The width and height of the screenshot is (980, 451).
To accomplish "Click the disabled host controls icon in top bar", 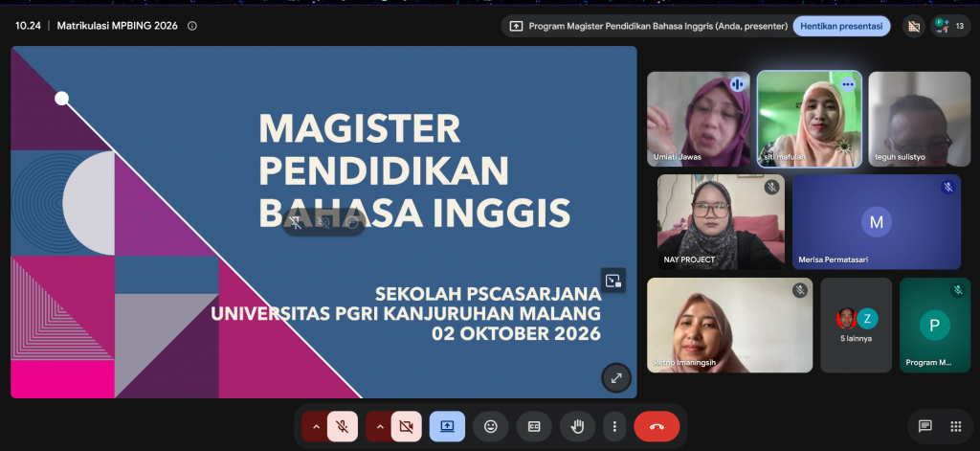I will tap(914, 26).
